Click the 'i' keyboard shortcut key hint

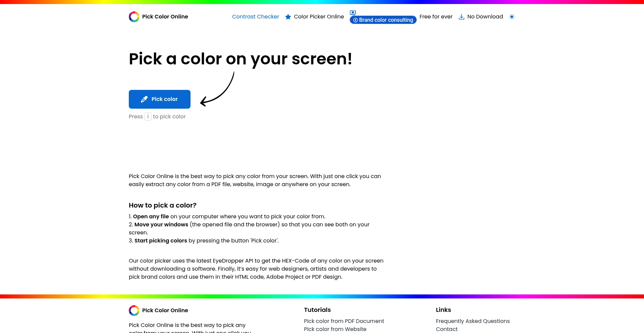(x=148, y=117)
